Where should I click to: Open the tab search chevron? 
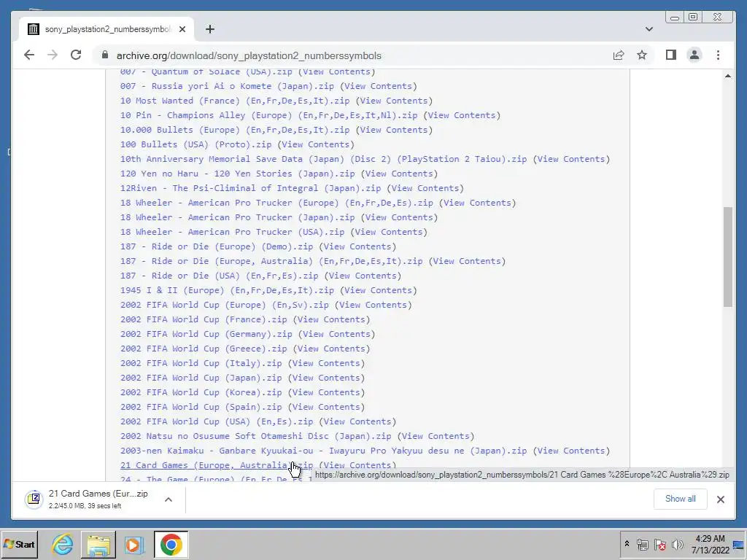pyautogui.click(x=649, y=29)
